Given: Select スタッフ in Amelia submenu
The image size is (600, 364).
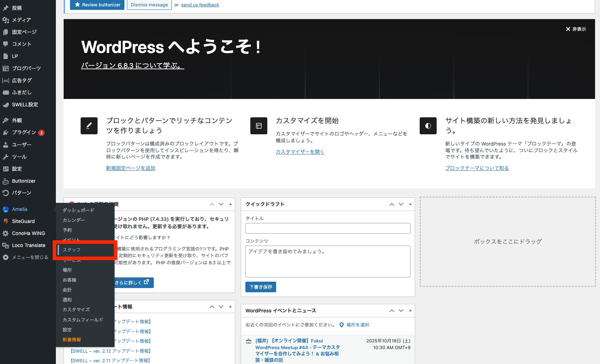Looking at the screenshot, I should (x=72, y=250).
